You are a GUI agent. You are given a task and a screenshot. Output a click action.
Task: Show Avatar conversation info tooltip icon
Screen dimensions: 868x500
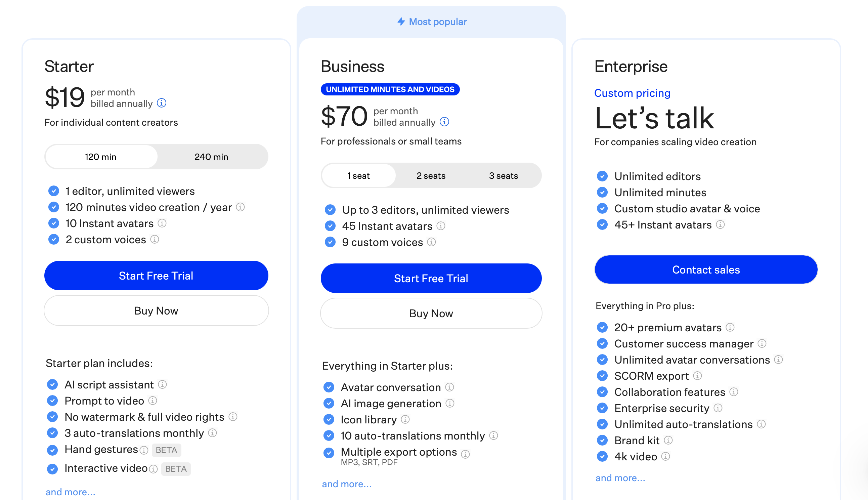point(449,387)
